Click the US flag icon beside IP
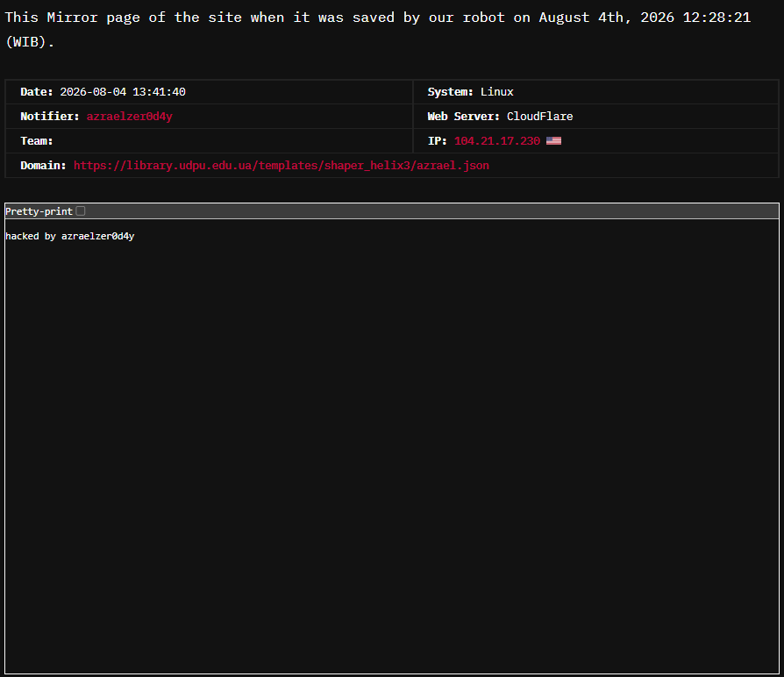The image size is (784, 677). pos(553,141)
